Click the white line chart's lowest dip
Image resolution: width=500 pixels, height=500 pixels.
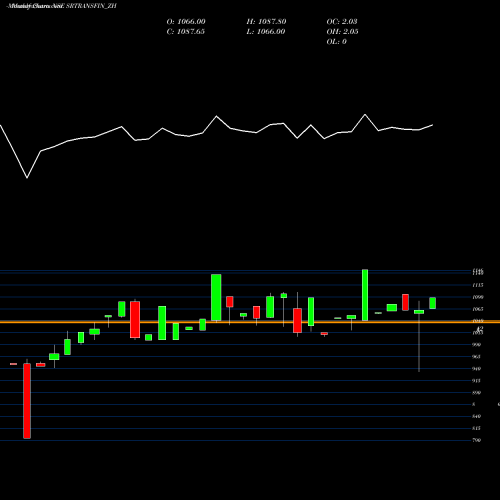pos(27,177)
